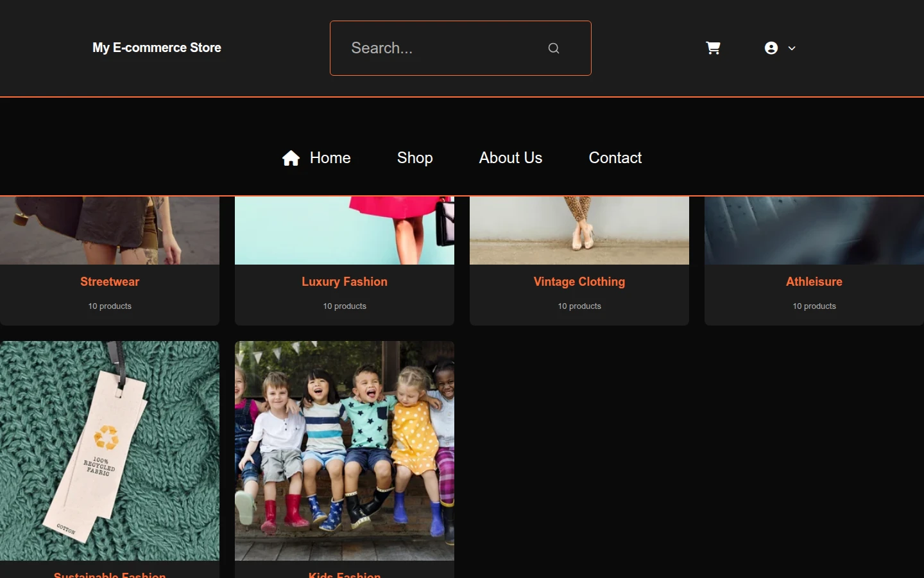924x578 pixels.
Task: Click the Luxury Fashion red dress image
Action: tap(345, 231)
